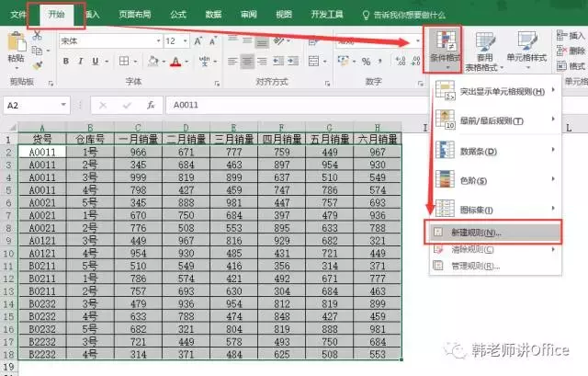Viewport: 588px width, 376px height.
Task: Align text right
Action: 262,61
